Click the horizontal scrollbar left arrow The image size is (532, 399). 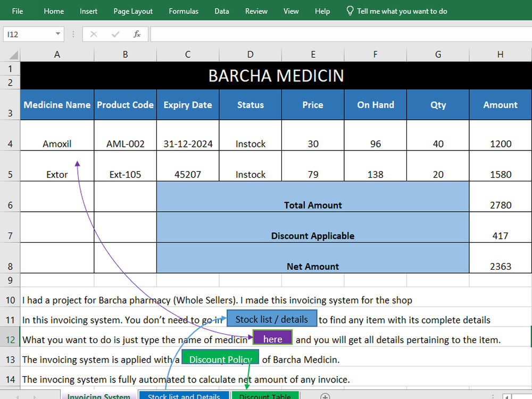pyautogui.click(x=507, y=397)
